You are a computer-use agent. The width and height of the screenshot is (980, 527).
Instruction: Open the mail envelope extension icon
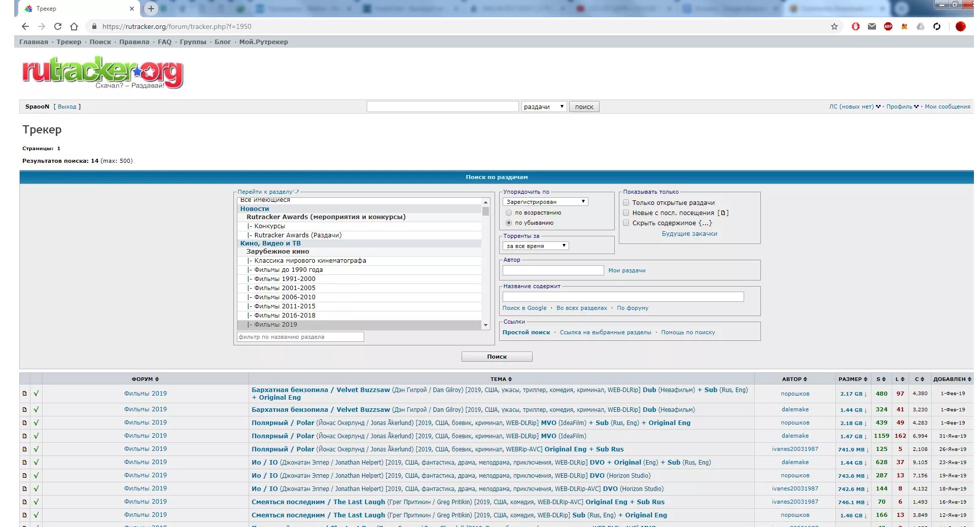coord(872,26)
